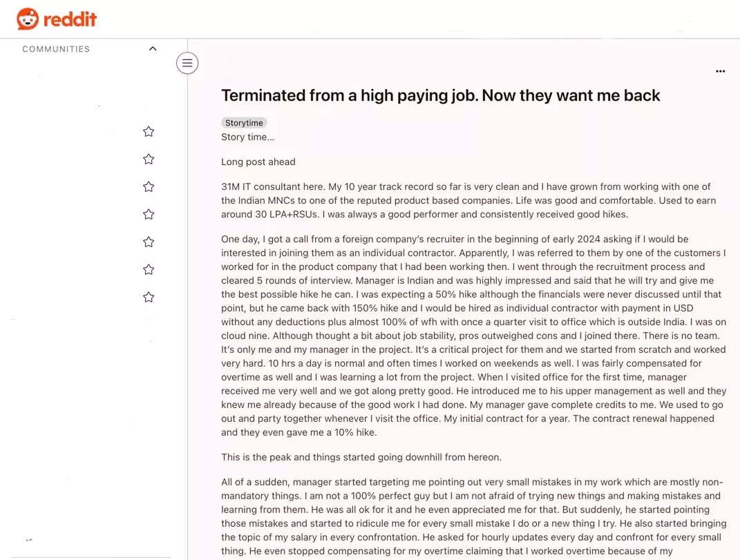Click the 'Long post ahead' line
740x560 pixels.
(258, 162)
